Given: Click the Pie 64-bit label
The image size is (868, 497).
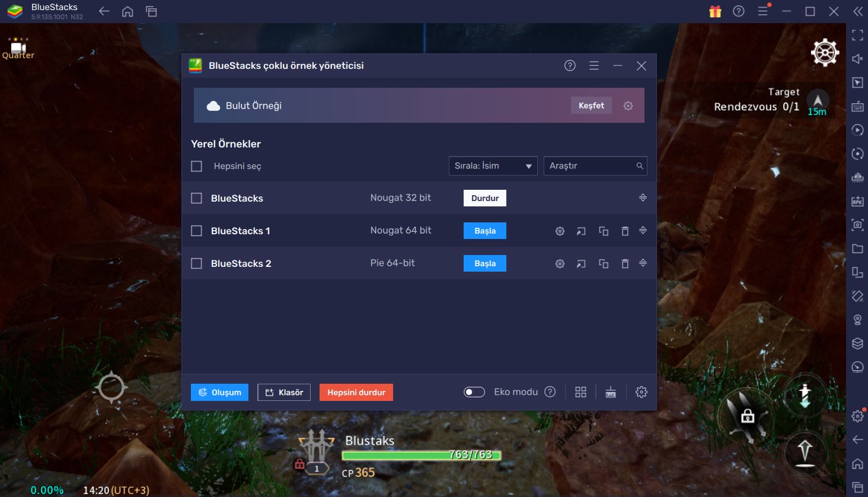Looking at the screenshot, I should pyautogui.click(x=392, y=263).
